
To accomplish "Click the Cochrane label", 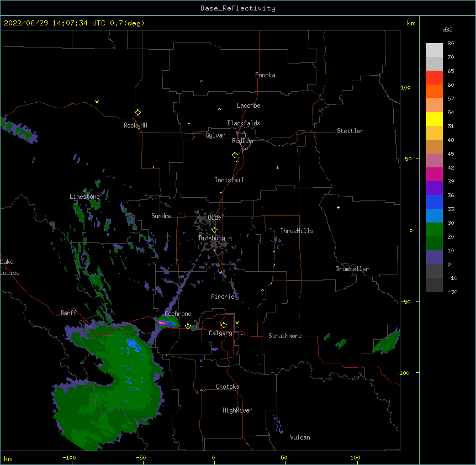I will coord(178,314).
